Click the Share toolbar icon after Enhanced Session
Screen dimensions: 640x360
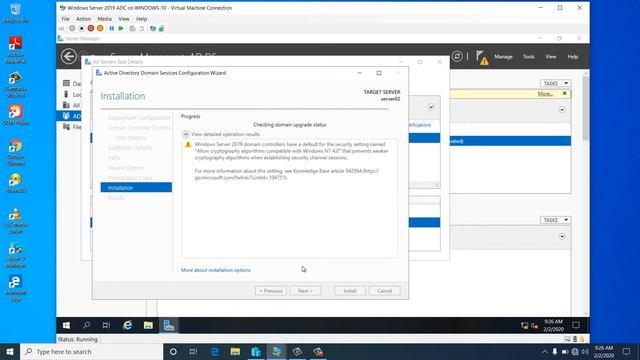(162, 29)
